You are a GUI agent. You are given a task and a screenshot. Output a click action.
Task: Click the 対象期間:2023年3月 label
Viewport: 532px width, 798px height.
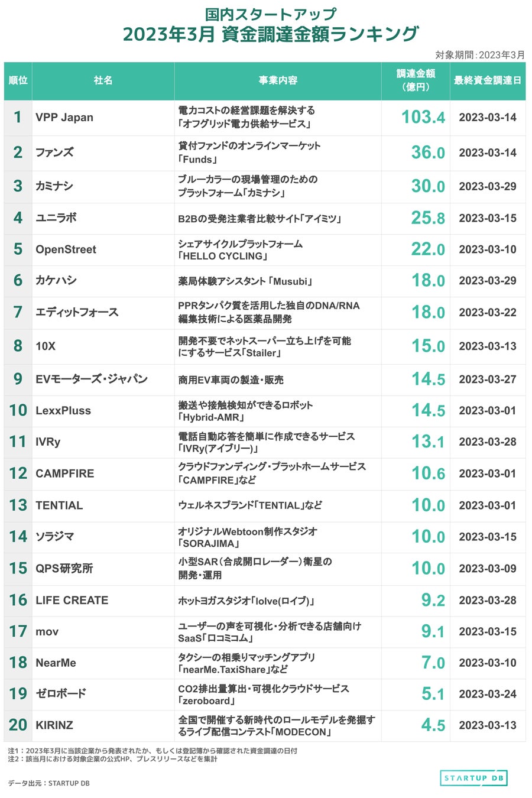pos(479,54)
